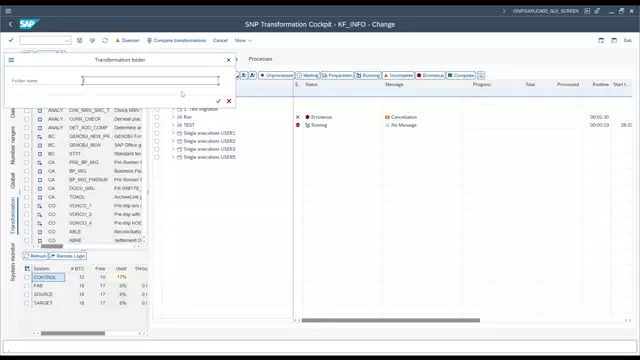This screenshot has height=360, width=640.
Task: Close the Transformation folder dialog via title bar X
Action: point(229,60)
